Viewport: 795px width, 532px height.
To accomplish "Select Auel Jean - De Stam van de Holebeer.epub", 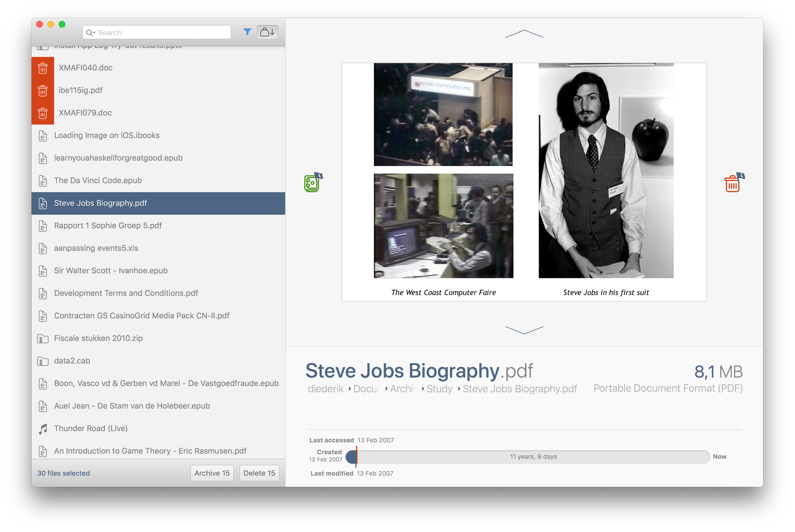I will point(158,406).
